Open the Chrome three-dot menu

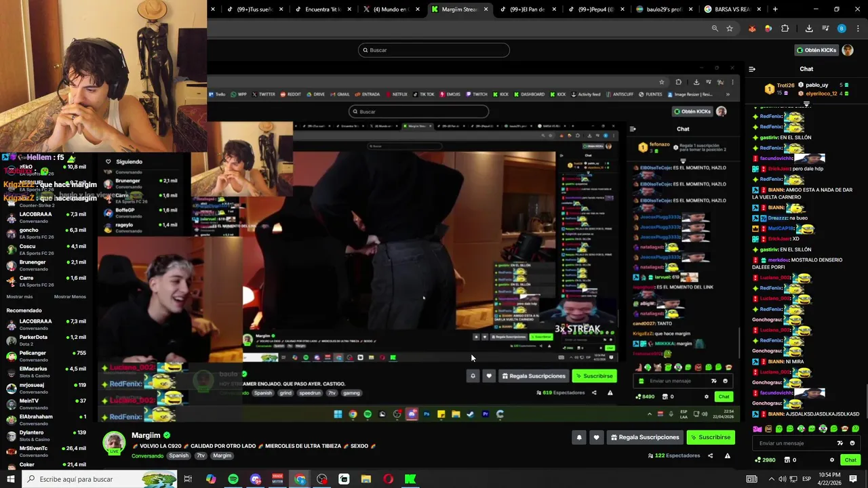click(x=858, y=28)
